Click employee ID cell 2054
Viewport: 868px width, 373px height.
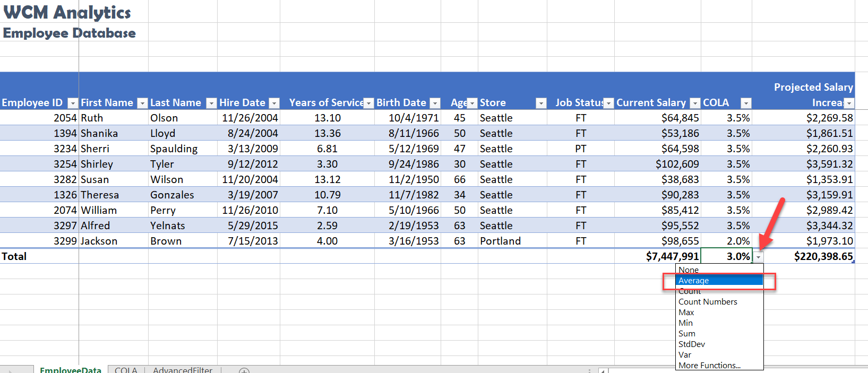(x=39, y=118)
